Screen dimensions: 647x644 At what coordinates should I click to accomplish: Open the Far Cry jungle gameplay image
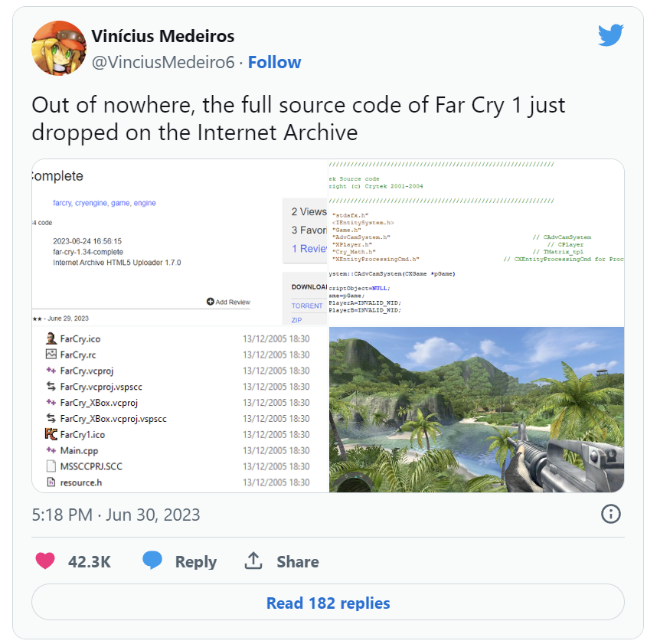coord(476,409)
